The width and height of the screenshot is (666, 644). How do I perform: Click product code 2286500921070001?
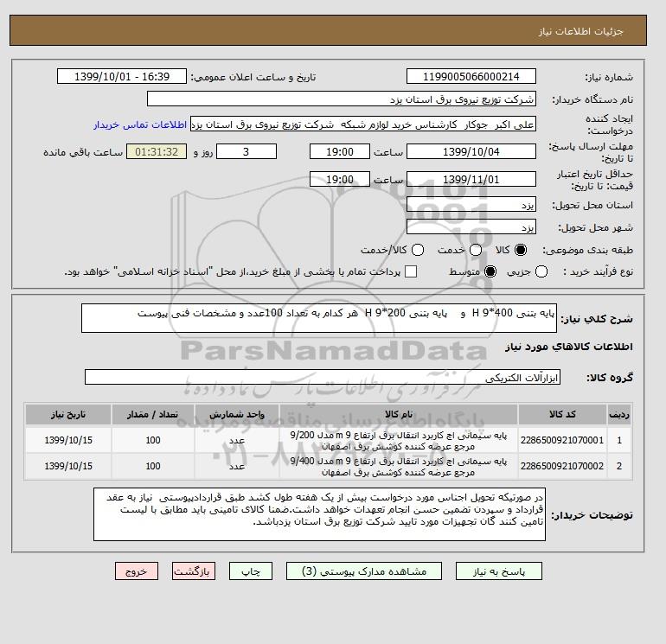(x=562, y=440)
